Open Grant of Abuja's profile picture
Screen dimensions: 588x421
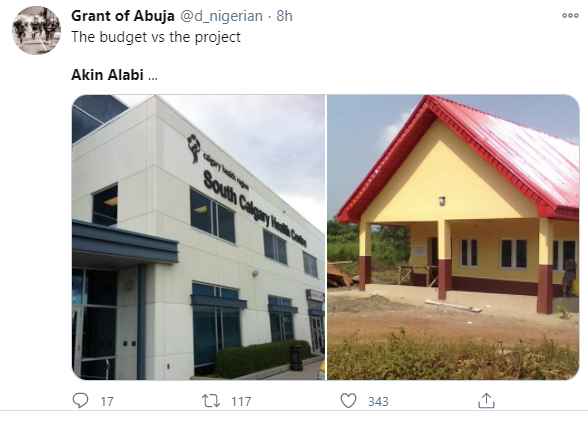tap(36, 30)
